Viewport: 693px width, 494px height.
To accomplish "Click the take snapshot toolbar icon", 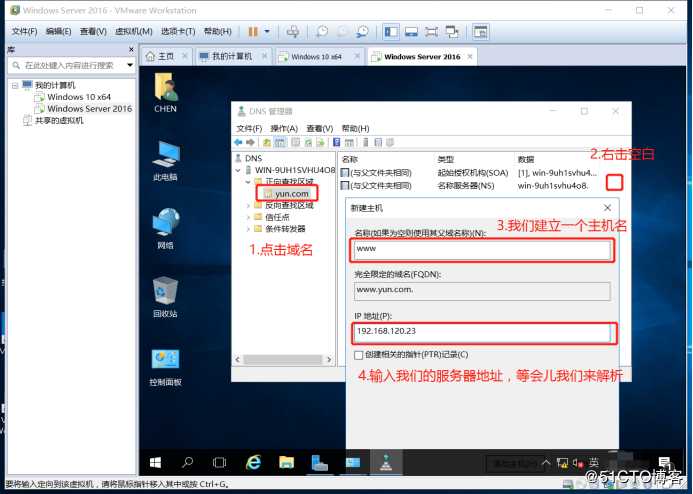I will coord(322,32).
